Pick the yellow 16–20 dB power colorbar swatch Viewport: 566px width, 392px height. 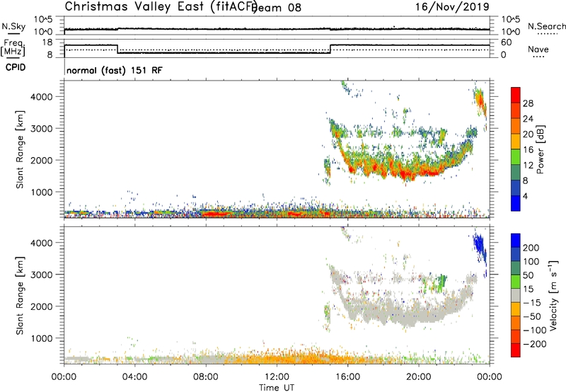tap(516, 142)
